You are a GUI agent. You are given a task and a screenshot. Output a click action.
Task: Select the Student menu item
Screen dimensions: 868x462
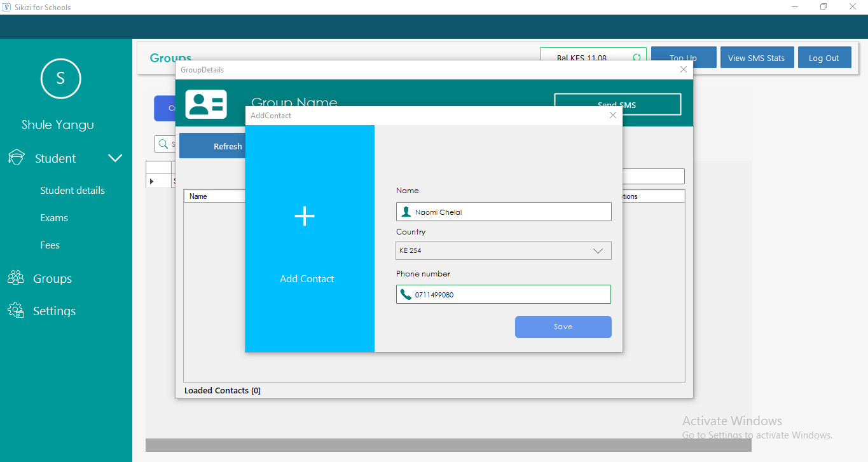[x=55, y=158]
